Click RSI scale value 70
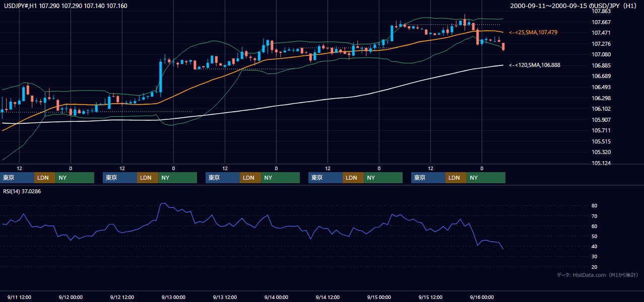 (595, 216)
